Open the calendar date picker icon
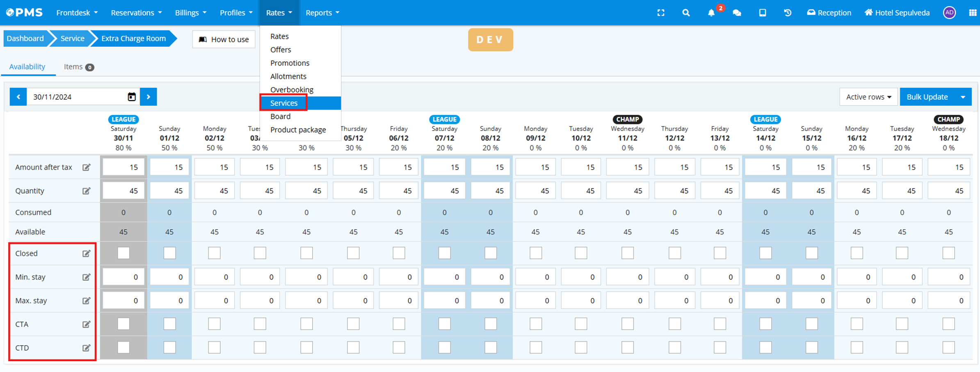This screenshot has height=372, width=980. click(x=132, y=97)
